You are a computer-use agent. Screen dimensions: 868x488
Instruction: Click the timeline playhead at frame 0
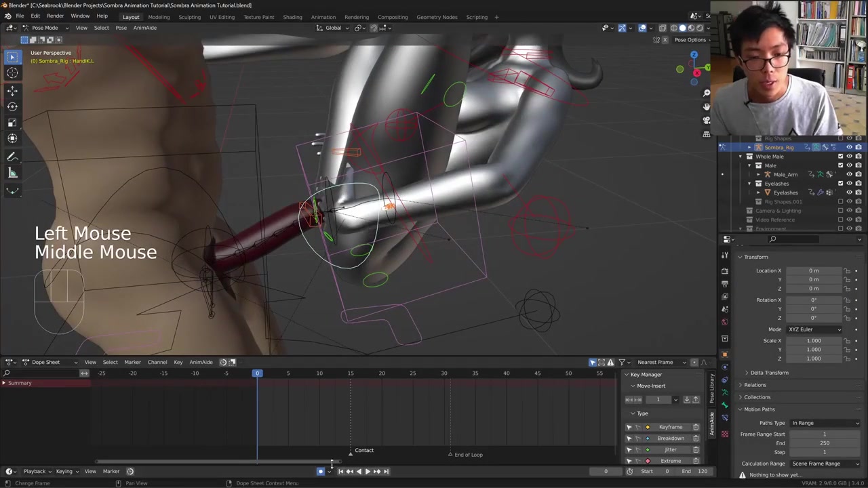click(x=257, y=373)
